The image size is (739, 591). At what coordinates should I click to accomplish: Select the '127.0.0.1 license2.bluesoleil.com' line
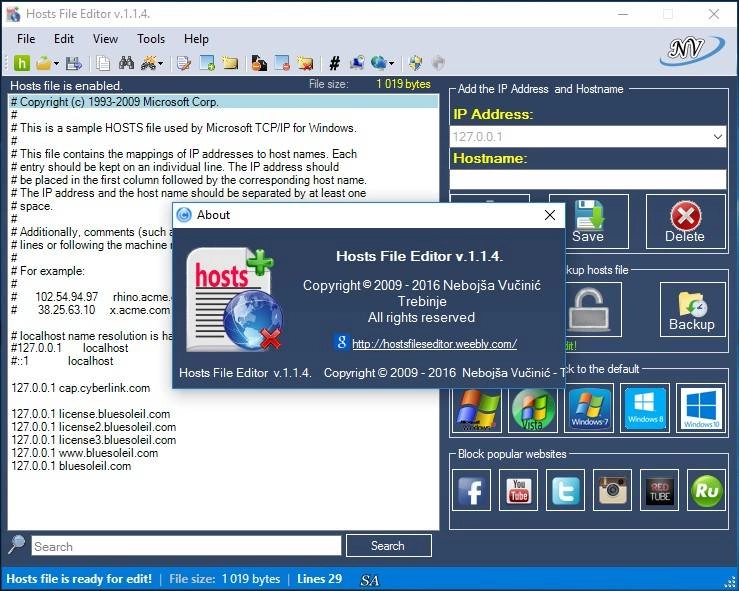click(94, 427)
